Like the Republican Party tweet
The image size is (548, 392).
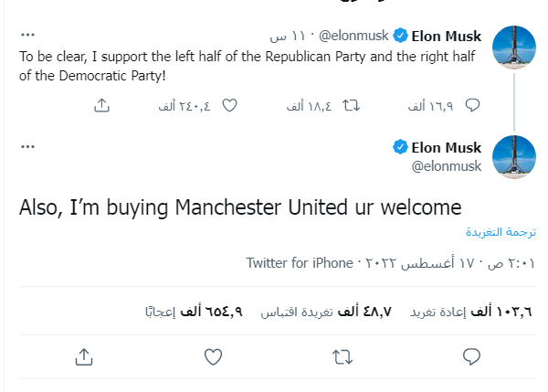pos(230,106)
